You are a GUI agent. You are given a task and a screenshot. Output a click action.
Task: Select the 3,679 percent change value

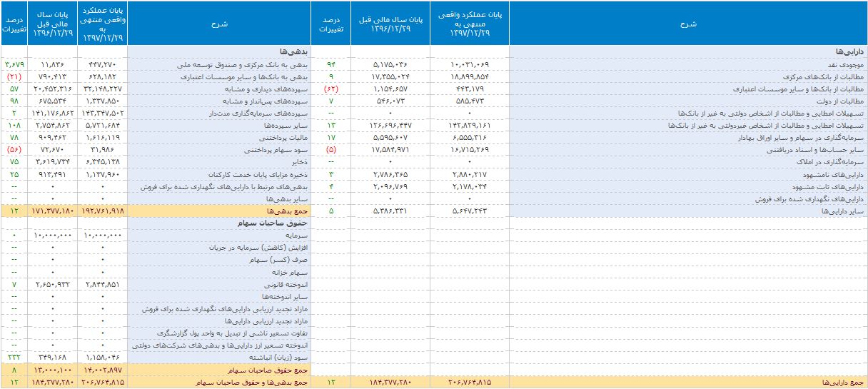[14, 64]
